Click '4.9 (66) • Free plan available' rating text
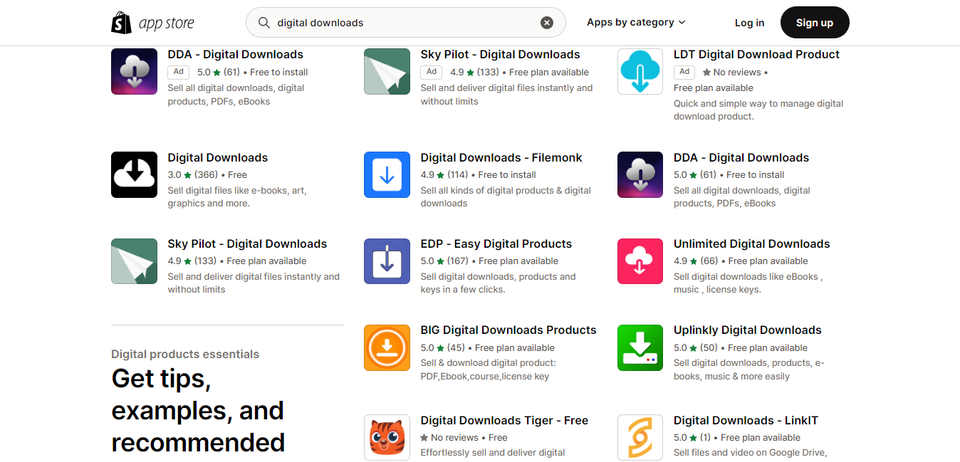Image resolution: width=960 pixels, height=462 pixels. pos(740,261)
